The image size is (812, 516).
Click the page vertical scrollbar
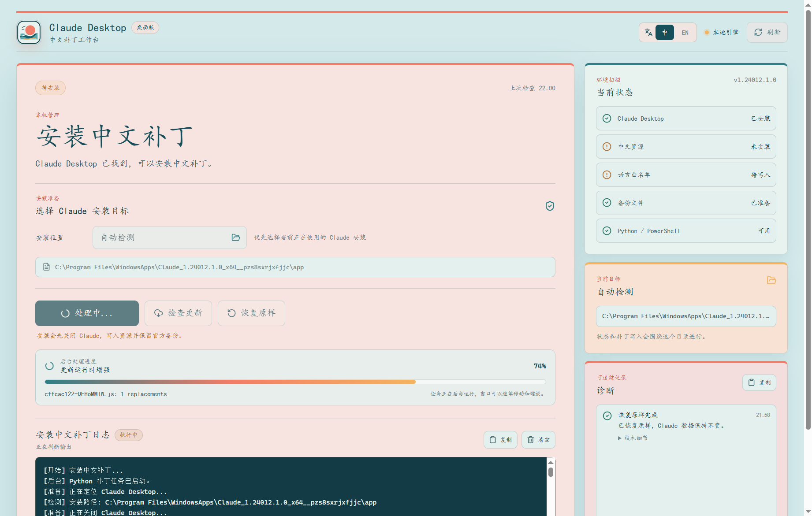coord(808,220)
